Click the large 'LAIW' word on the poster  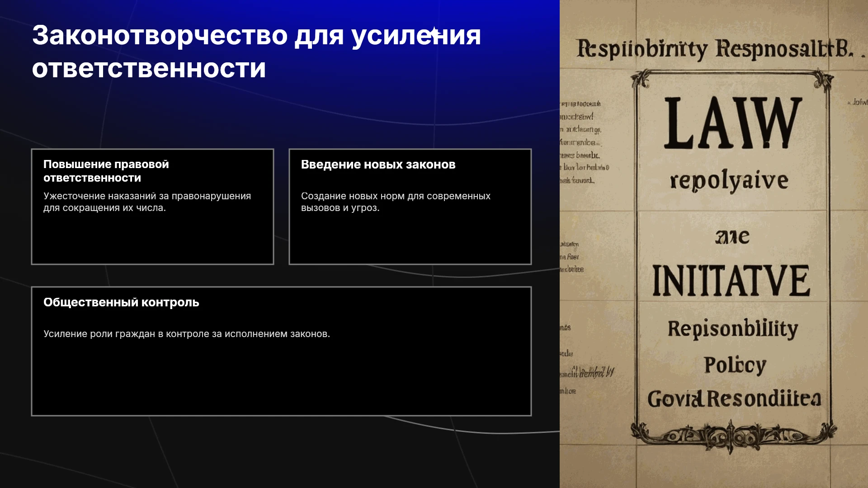732,123
